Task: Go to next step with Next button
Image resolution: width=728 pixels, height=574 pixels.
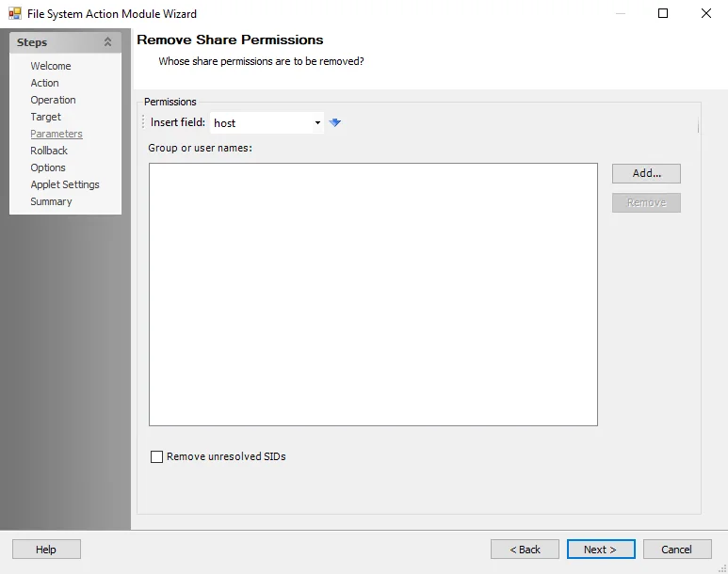Action: 601,550
